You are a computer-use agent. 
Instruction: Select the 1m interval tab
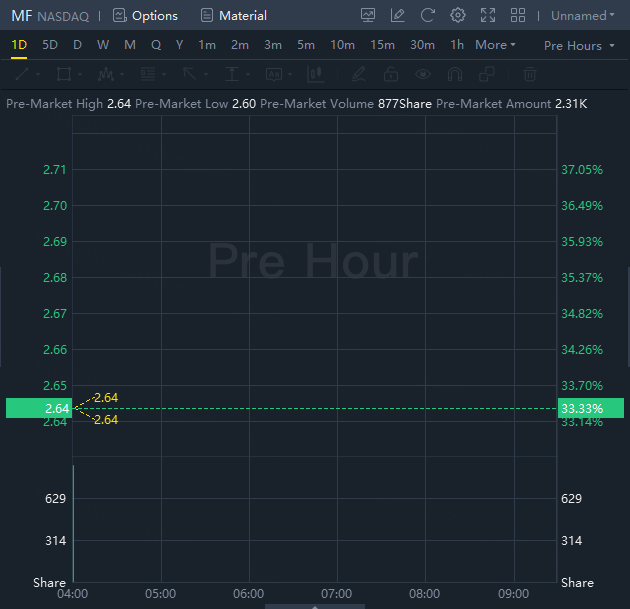[x=207, y=45]
